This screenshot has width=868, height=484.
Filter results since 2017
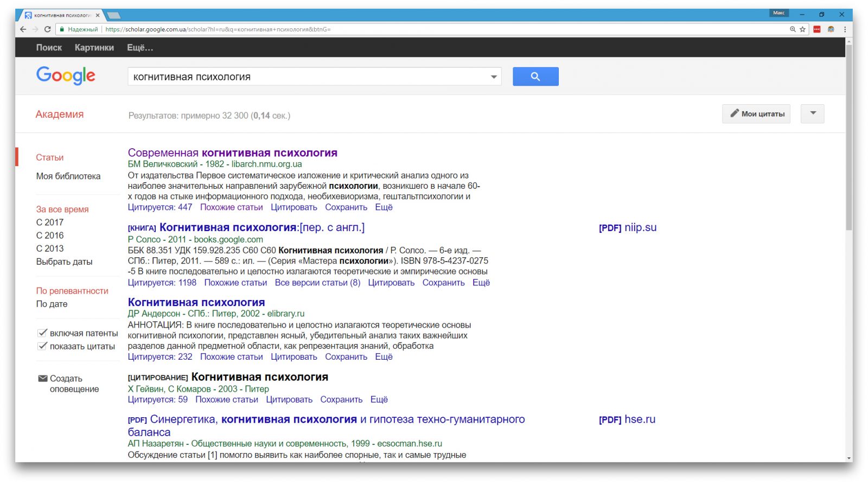coord(50,222)
